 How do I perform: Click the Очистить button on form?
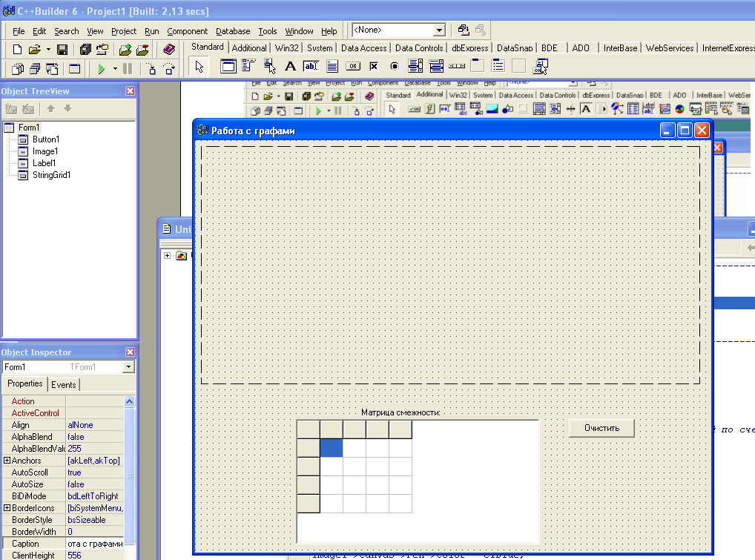click(x=601, y=428)
